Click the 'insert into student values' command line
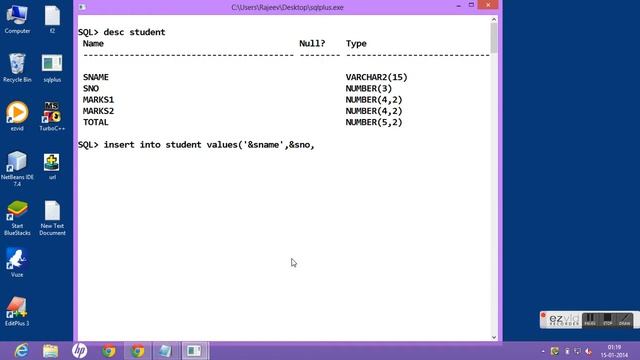Viewport: 640px width, 360px height. point(196,145)
